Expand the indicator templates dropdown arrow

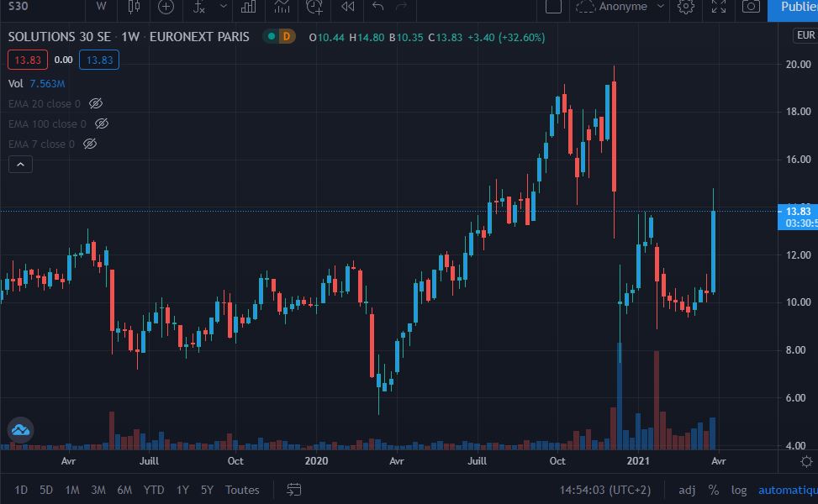(223, 7)
